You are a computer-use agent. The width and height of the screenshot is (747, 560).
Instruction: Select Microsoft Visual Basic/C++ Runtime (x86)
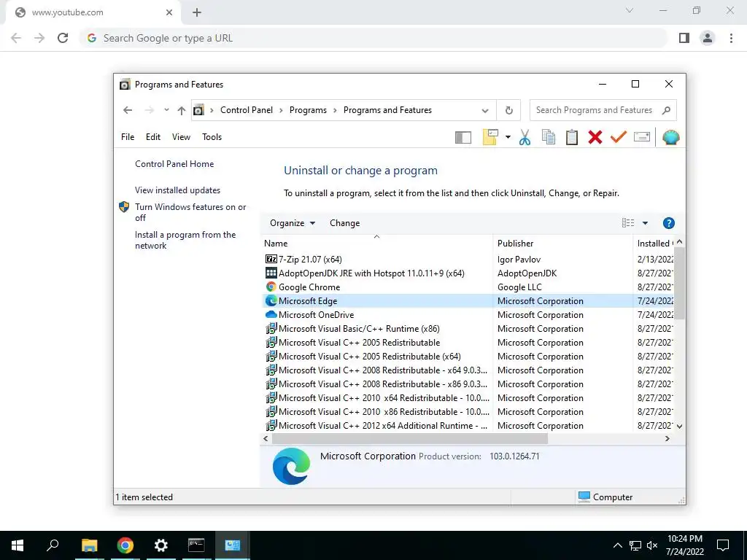(469, 329)
